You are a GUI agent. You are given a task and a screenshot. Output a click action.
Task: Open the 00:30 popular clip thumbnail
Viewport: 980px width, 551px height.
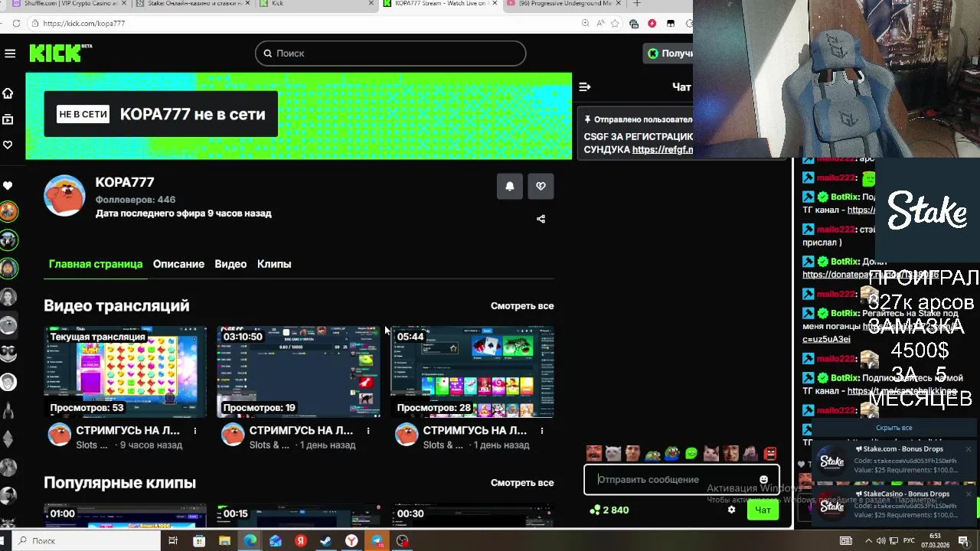(472, 516)
